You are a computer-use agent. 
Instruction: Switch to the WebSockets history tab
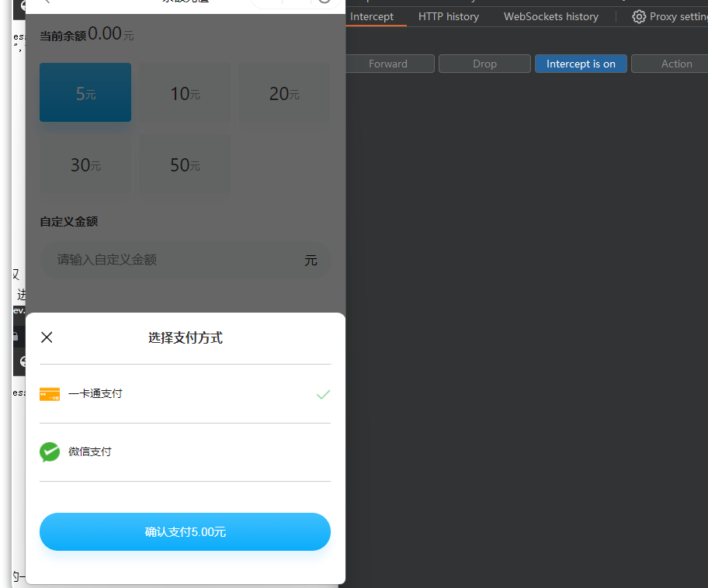(x=550, y=16)
